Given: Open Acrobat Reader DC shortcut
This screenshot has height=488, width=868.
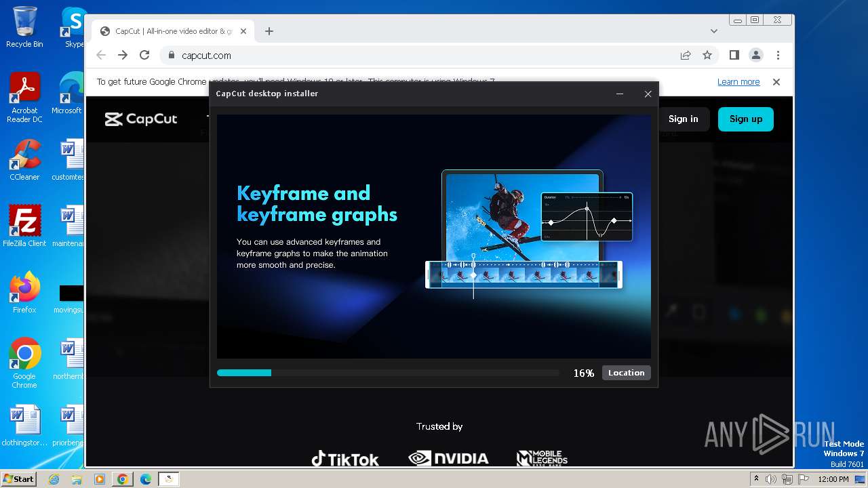Looking at the screenshot, I should [24, 98].
